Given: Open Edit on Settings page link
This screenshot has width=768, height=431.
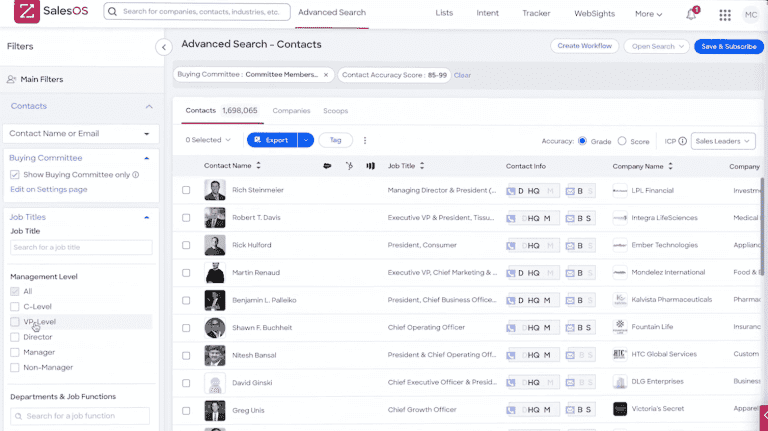Looking at the screenshot, I should 48,190.
